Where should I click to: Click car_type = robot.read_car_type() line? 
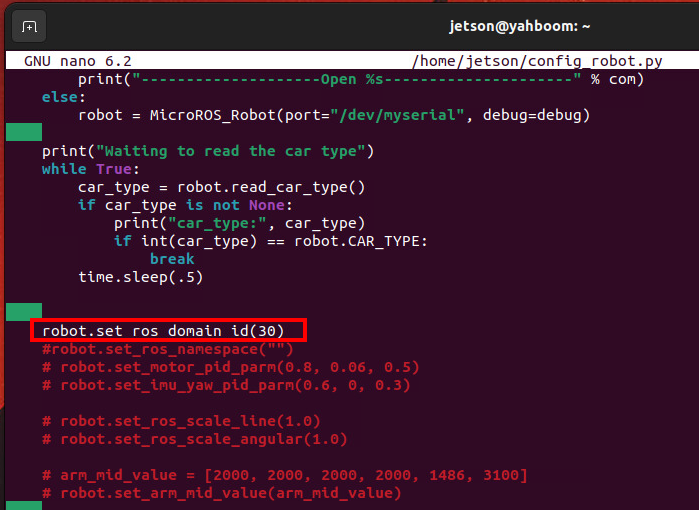click(x=222, y=187)
